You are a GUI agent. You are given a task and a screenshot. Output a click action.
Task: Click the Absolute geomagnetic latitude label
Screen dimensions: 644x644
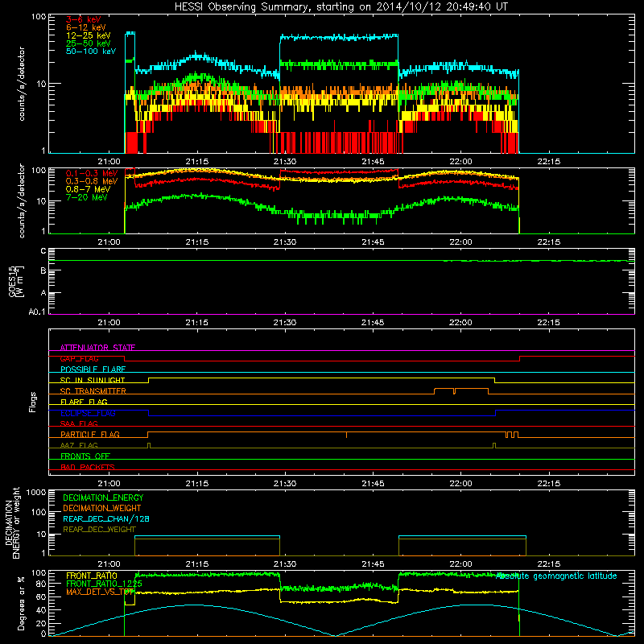point(556,576)
